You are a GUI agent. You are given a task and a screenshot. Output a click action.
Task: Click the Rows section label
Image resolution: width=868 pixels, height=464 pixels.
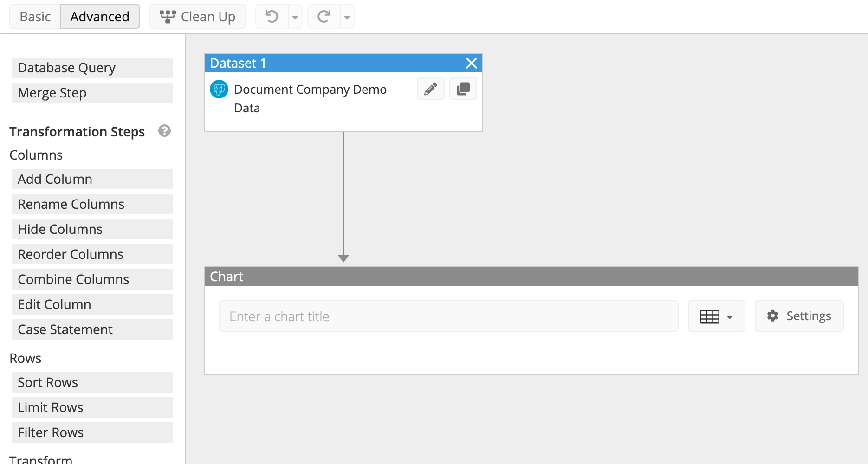tap(26, 358)
